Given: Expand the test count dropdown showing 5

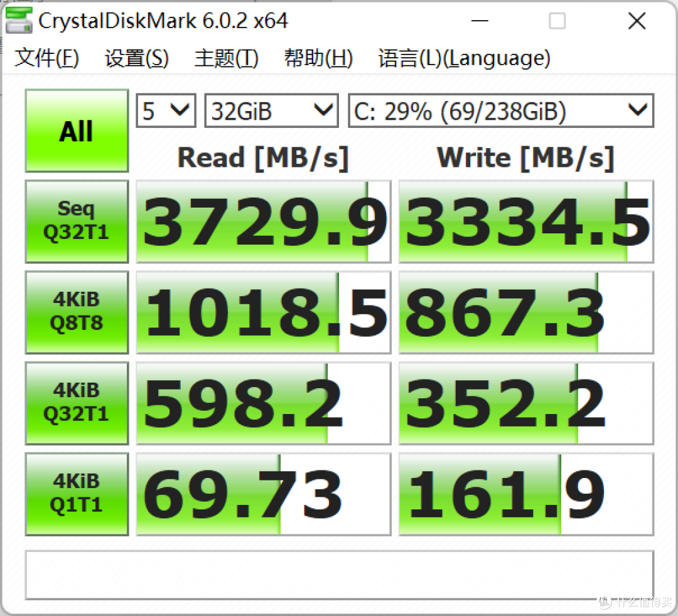Looking at the screenshot, I should tap(166, 110).
